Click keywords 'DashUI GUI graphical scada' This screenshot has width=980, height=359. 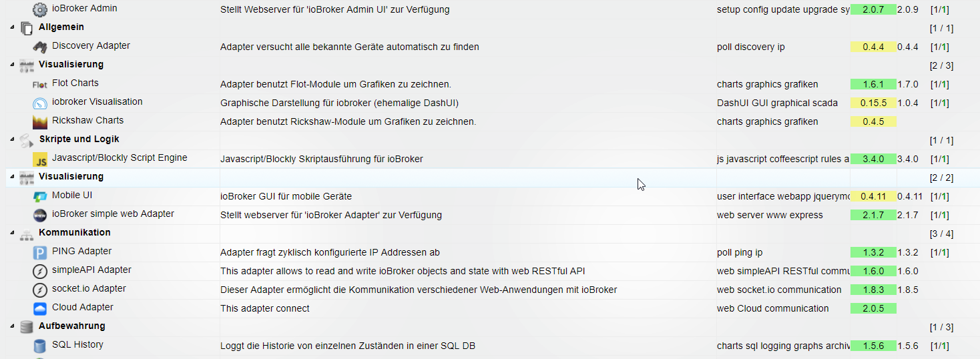pos(778,103)
